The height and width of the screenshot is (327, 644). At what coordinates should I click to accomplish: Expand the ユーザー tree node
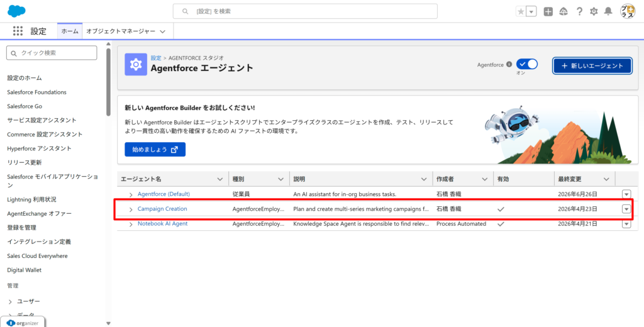coord(10,301)
